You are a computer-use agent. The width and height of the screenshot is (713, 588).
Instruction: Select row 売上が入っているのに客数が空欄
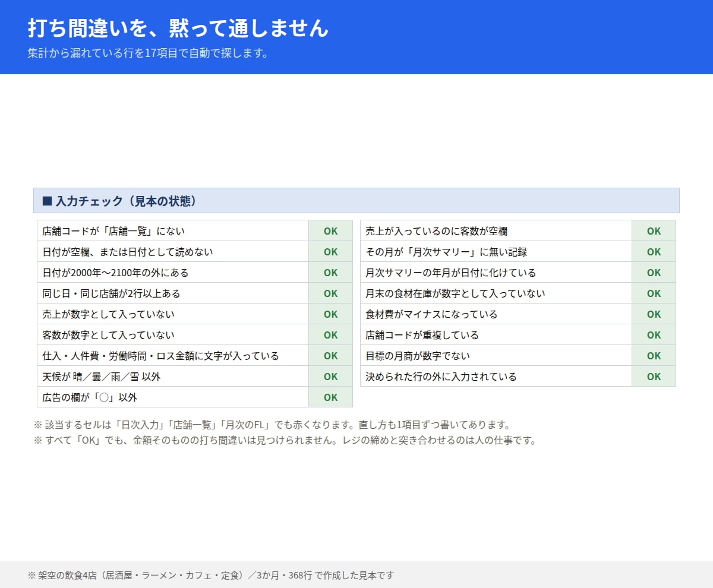[518, 231]
